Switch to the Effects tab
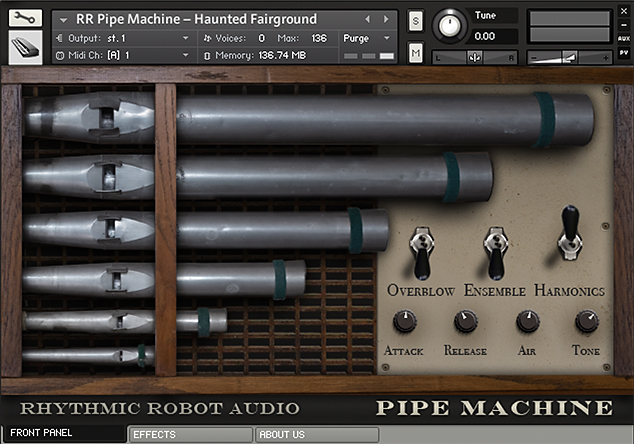 (x=190, y=435)
